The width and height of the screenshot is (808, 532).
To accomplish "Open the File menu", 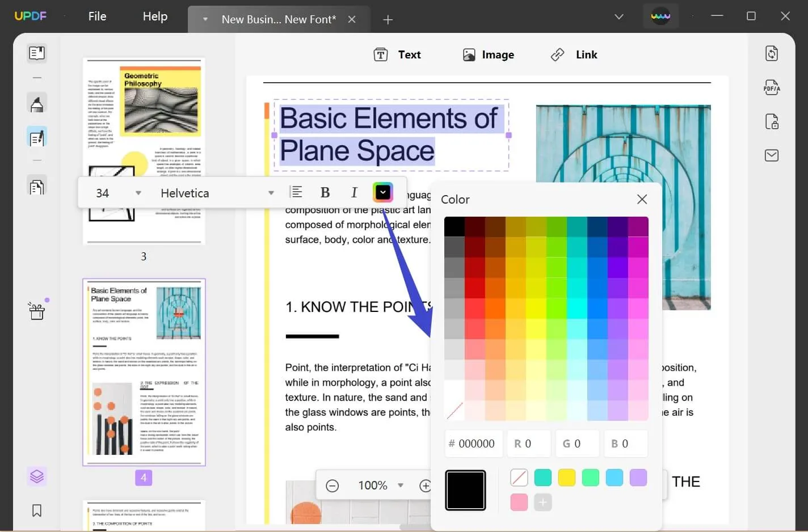I will click(x=97, y=16).
